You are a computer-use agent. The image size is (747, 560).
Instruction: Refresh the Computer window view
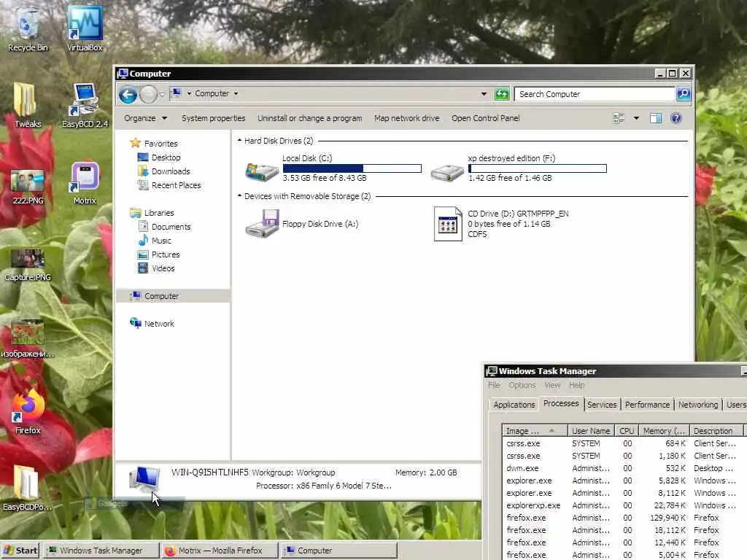(502, 94)
